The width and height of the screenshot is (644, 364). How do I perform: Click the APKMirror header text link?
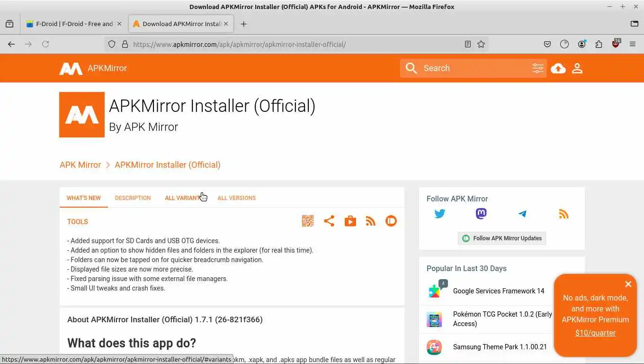coord(107,68)
